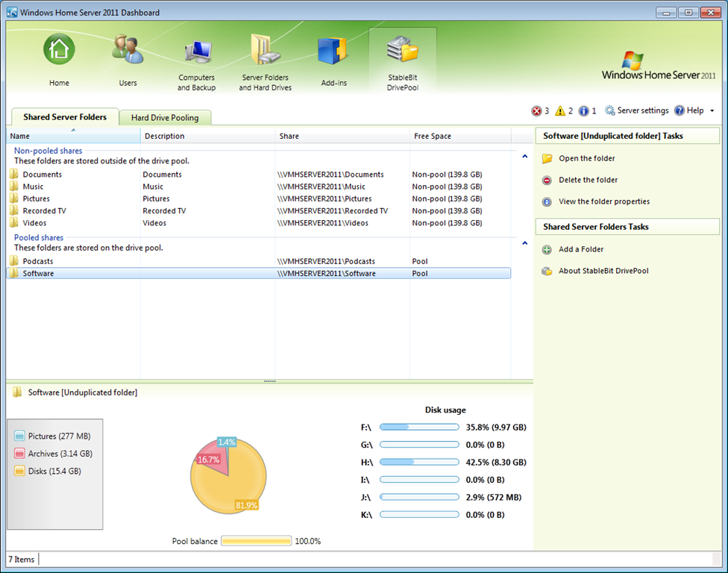Click the About StableBit DrivePool icon
This screenshot has height=573, width=728.
click(x=547, y=271)
